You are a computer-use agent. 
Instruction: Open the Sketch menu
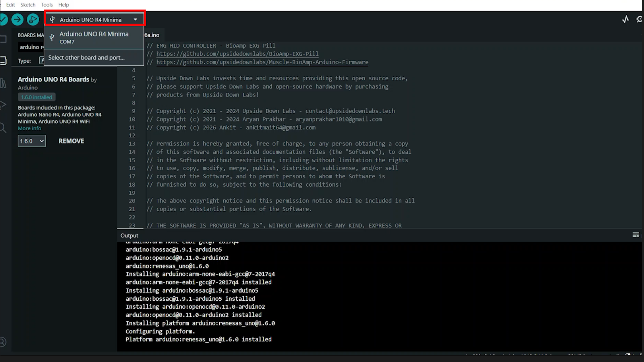tap(28, 5)
